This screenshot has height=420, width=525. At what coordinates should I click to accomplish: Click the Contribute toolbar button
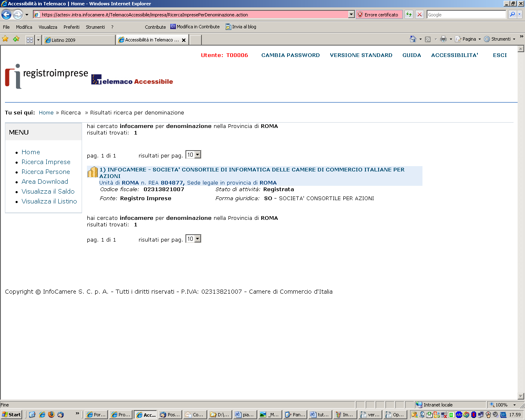click(155, 27)
